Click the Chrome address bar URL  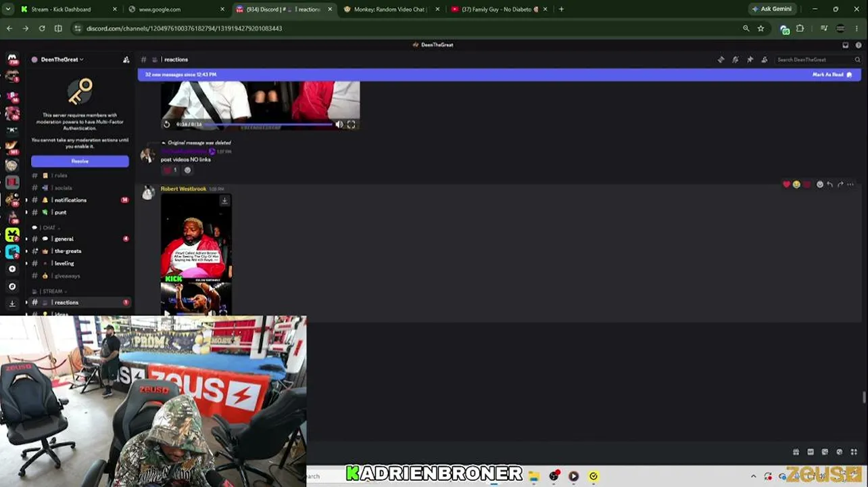(x=184, y=28)
